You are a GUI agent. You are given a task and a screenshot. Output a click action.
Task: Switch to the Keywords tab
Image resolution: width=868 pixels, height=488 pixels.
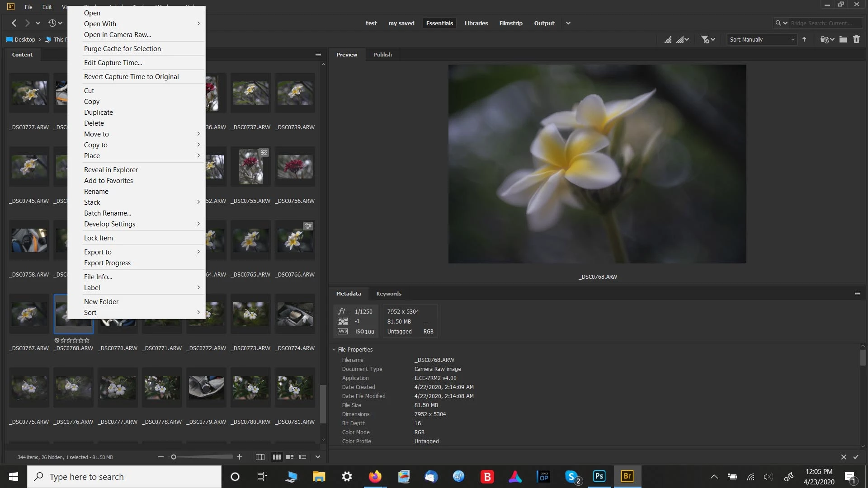pos(389,293)
